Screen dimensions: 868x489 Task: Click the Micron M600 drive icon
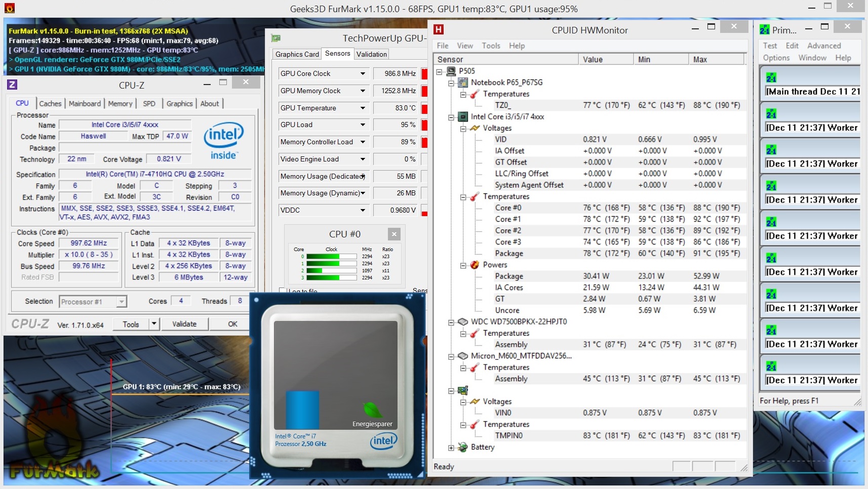(x=462, y=356)
